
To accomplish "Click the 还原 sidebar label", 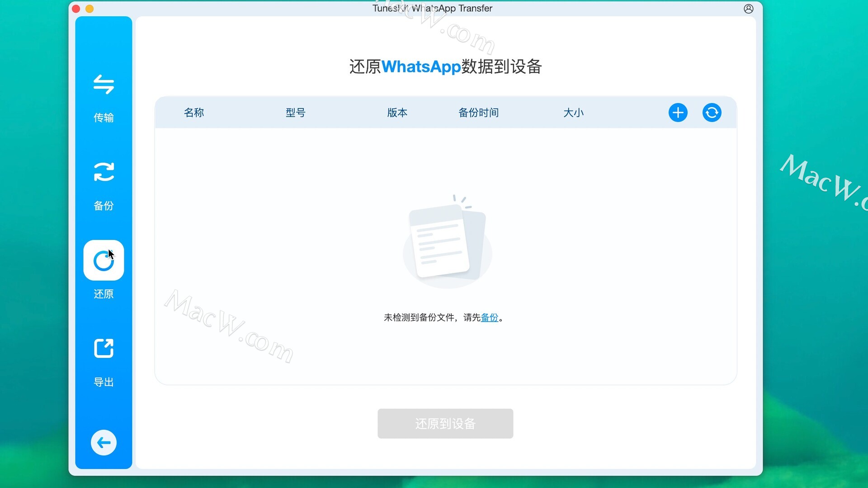I will 104,294.
